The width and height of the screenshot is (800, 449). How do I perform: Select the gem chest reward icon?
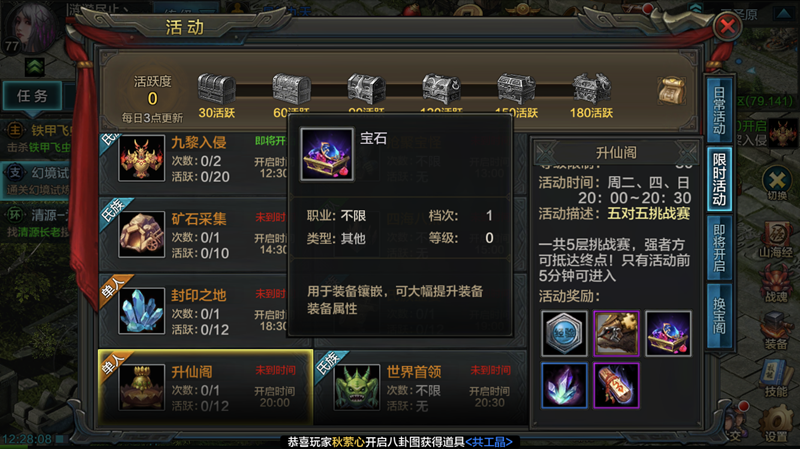[668, 333]
